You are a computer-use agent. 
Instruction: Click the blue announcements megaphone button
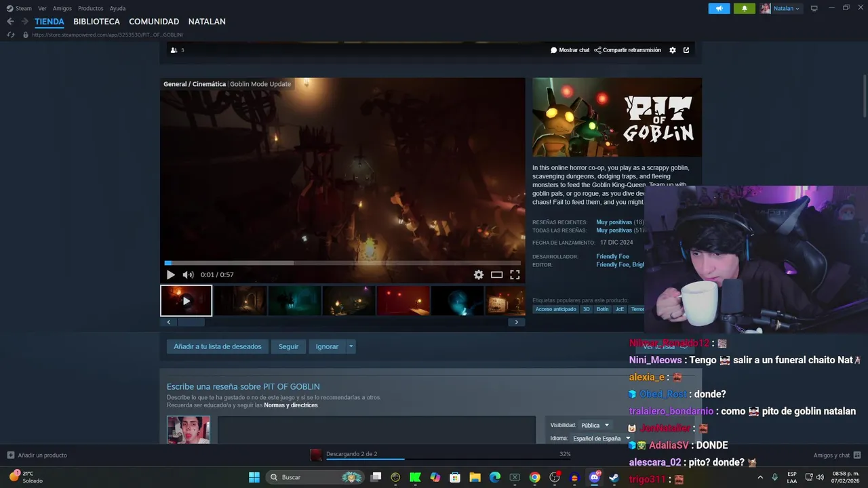(719, 8)
